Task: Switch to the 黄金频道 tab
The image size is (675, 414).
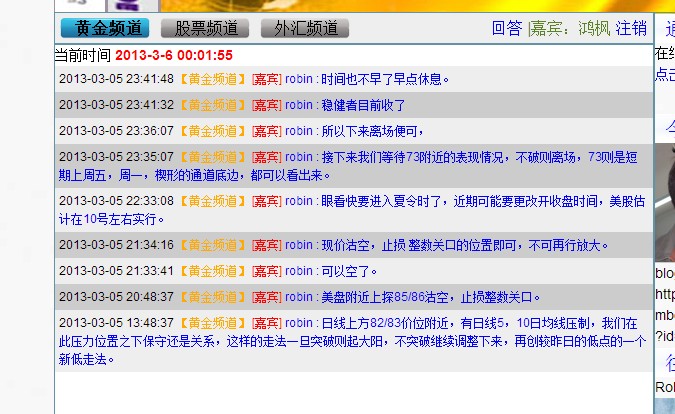Action: [x=105, y=28]
